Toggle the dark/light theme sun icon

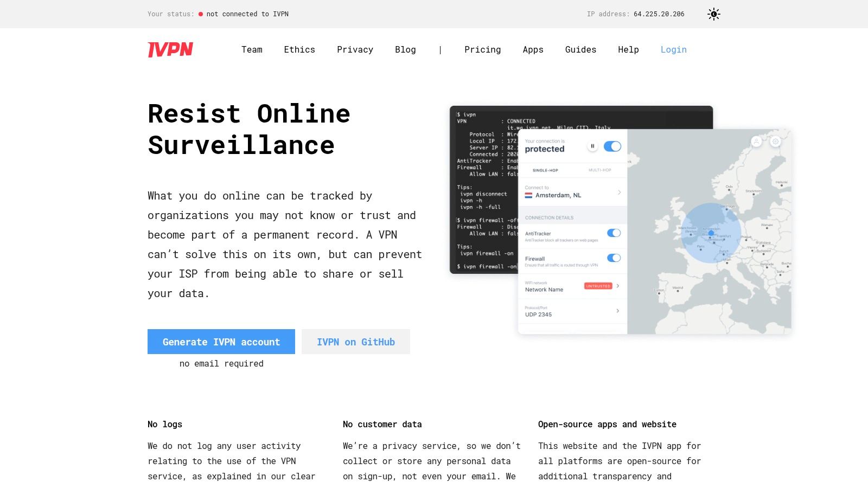714,14
